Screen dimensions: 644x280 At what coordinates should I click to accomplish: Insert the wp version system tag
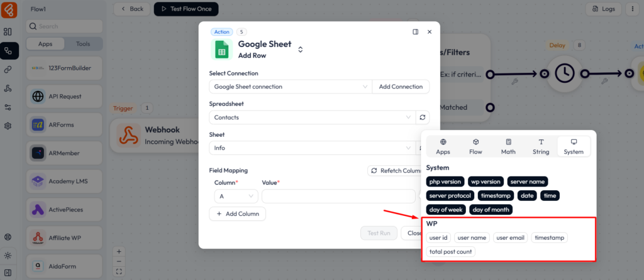click(486, 181)
